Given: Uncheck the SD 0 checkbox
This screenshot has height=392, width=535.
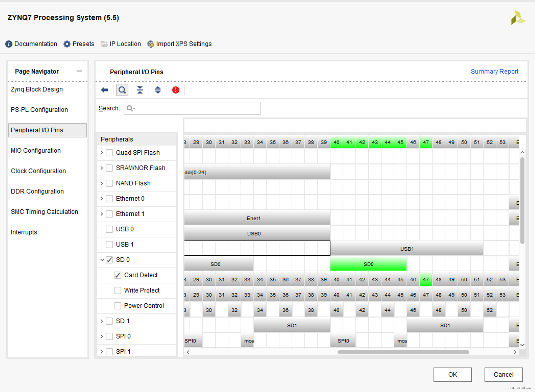Looking at the screenshot, I should (109, 260).
